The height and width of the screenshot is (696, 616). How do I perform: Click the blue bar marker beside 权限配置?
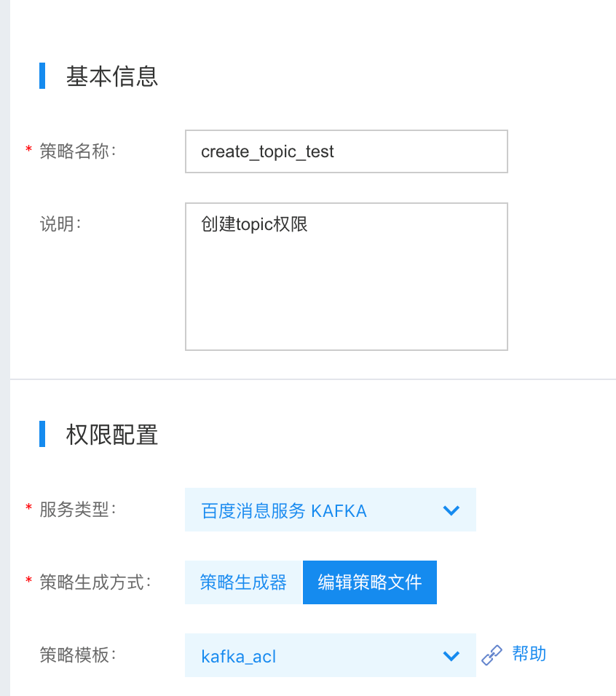(x=42, y=434)
